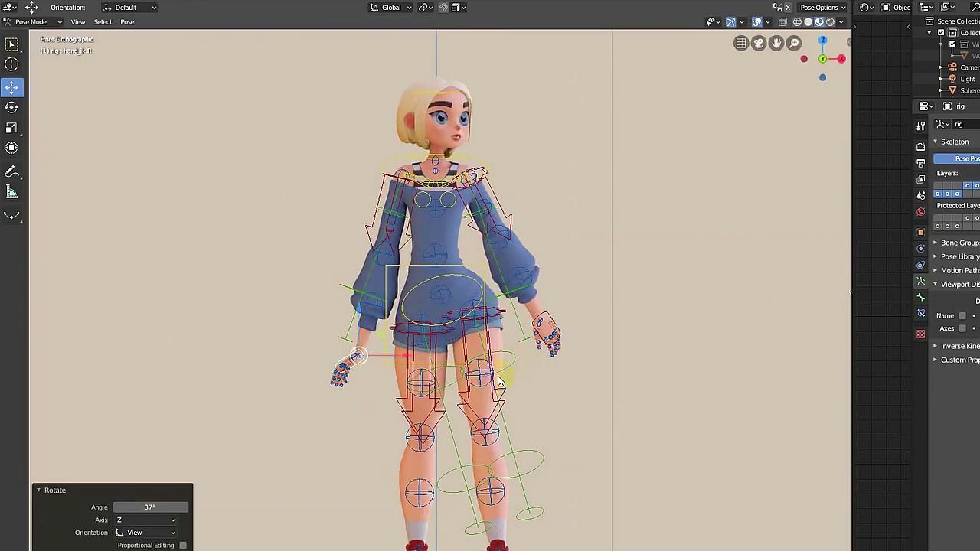The height and width of the screenshot is (551, 980).
Task: Toggle the Name display checkbox
Action: pyautogui.click(x=962, y=316)
